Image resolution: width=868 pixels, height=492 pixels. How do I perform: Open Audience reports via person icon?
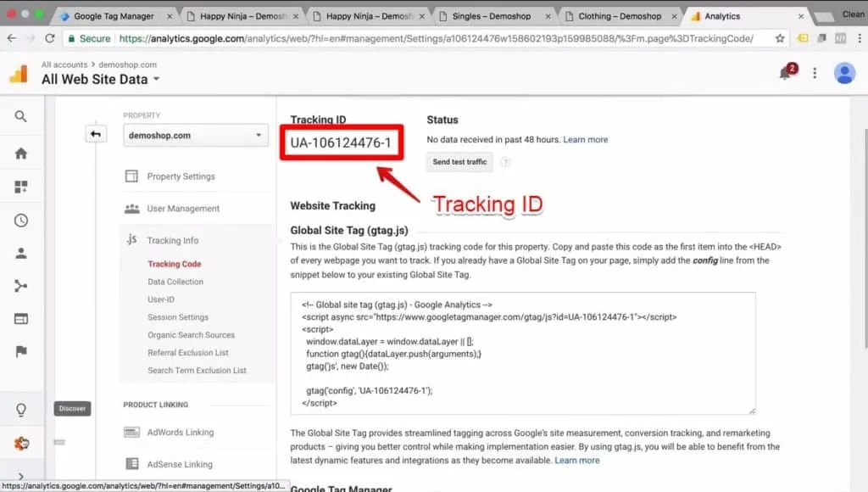click(21, 253)
